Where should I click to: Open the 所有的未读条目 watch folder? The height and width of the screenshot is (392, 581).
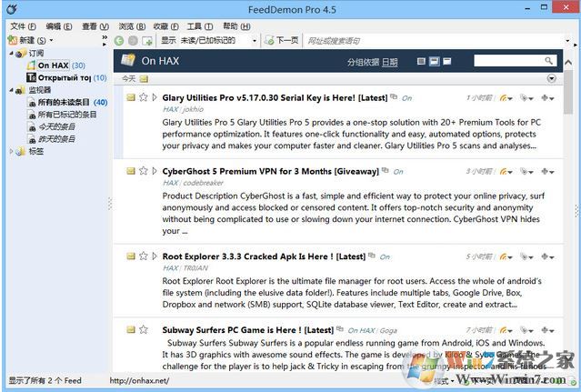tap(64, 103)
